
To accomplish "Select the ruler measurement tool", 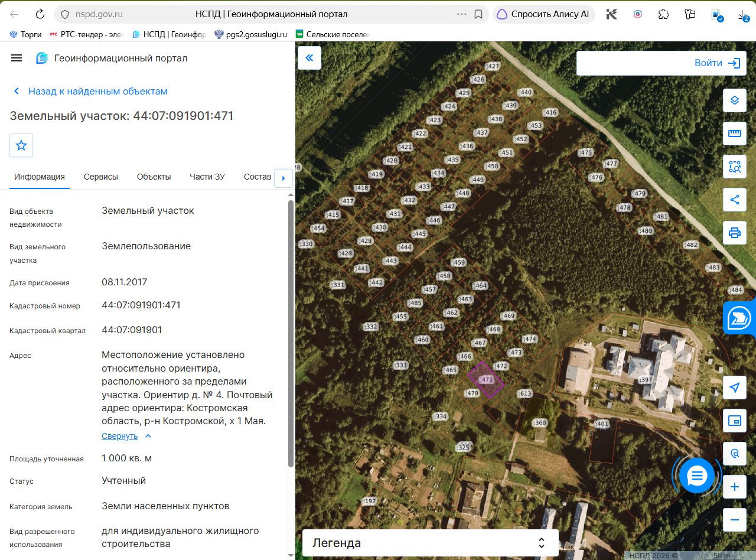I will point(735,134).
